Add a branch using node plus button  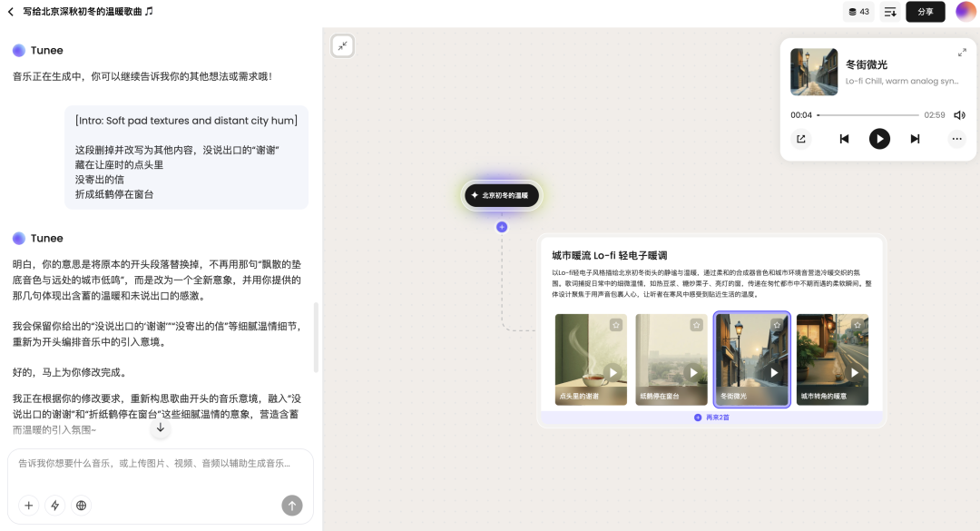click(502, 227)
